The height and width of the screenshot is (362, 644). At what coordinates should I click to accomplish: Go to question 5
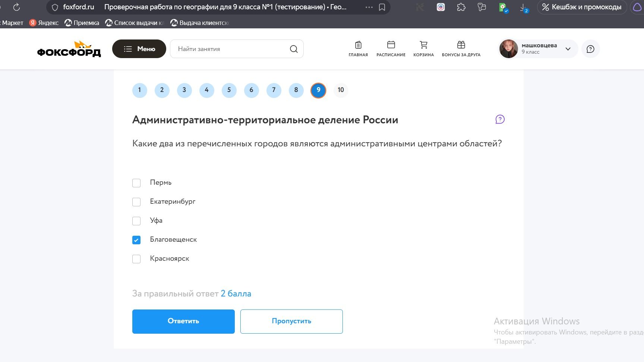click(x=229, y=90)
